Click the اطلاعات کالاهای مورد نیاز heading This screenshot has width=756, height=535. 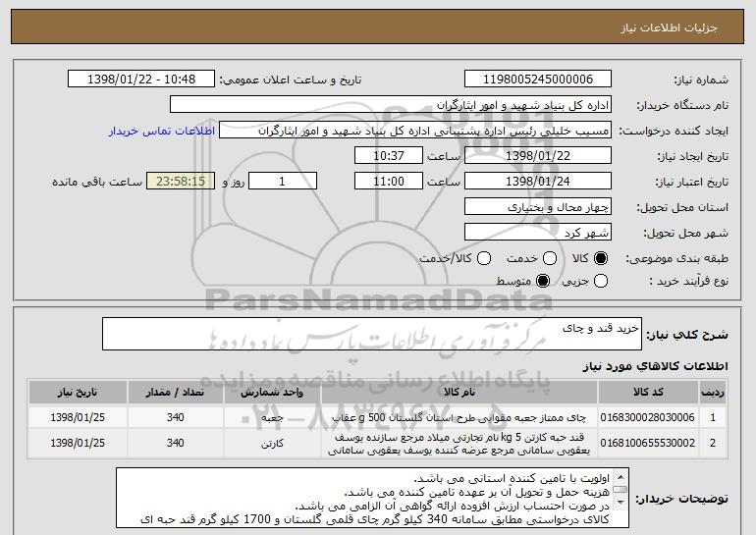tap(655, 366)
